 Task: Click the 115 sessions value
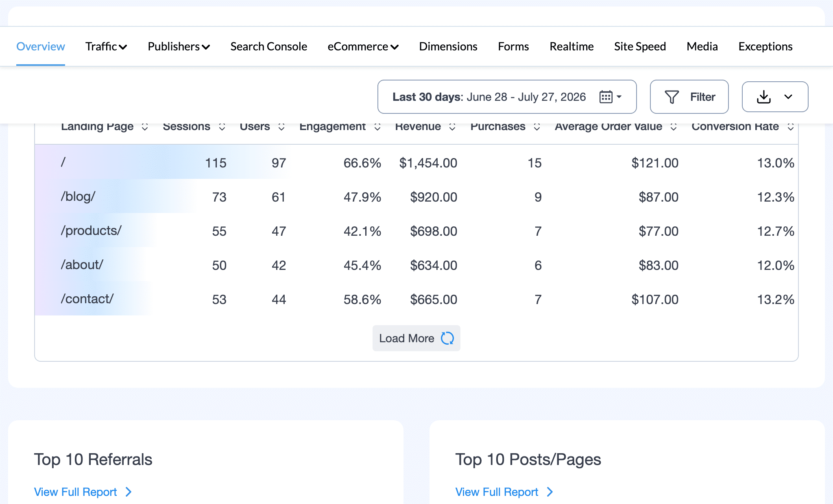[x=216, y=163]
